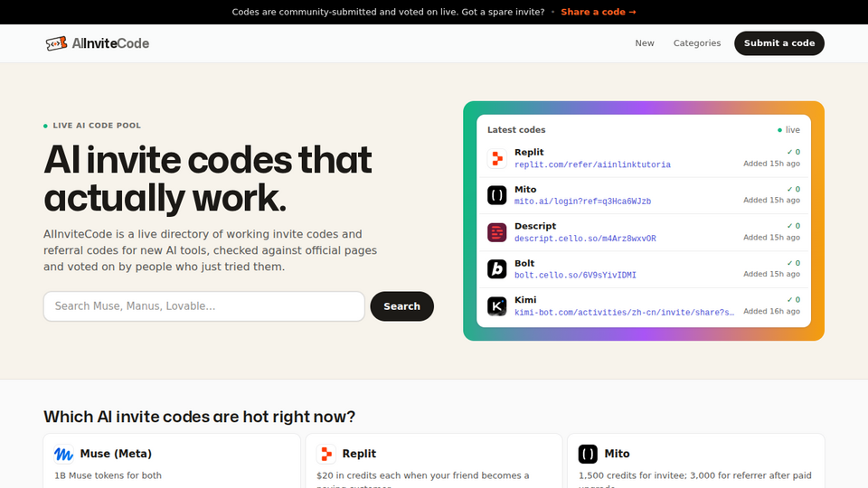Click the Kimi icon in Latest codes
The image size is (868, 488).
pyautogui.click(x=496, y=306)
